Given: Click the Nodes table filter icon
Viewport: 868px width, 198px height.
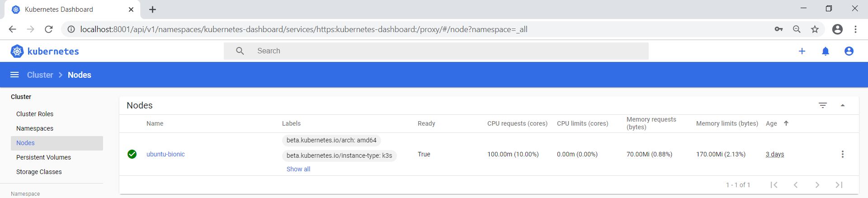Looking at the screenshot, I should coord(822,105).
